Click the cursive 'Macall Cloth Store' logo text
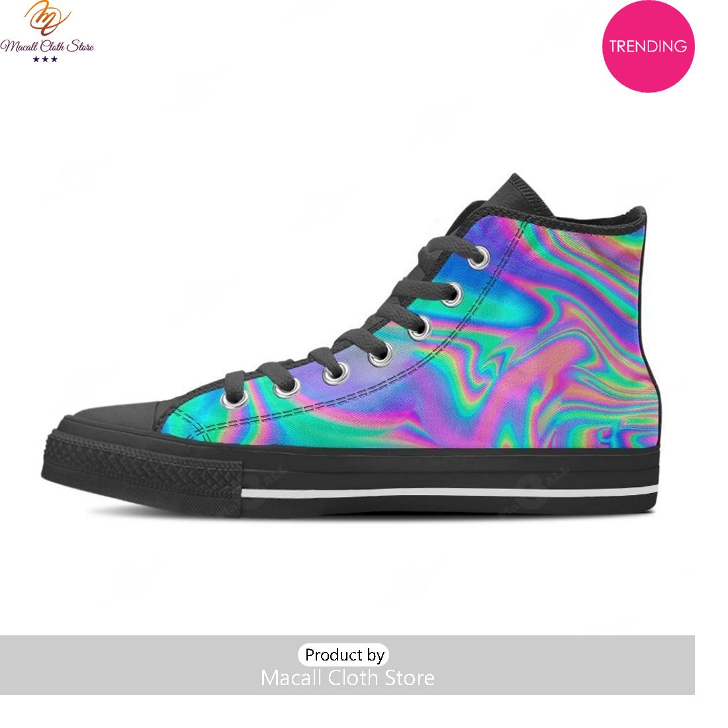Viewport: 728px width, 728px height. click(x=47, y=46)
